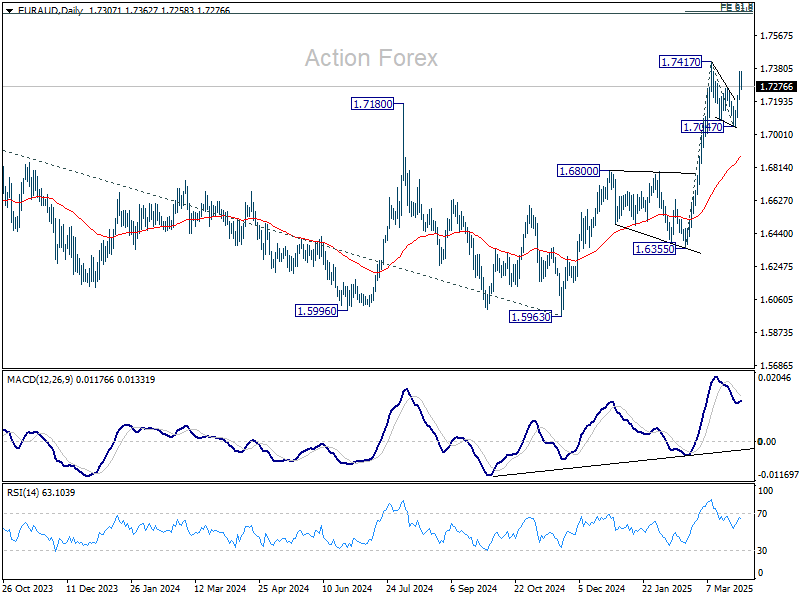Click the MACD 0.00 axis label
Screen dimensions: 800x600
[x=766, y=442]
